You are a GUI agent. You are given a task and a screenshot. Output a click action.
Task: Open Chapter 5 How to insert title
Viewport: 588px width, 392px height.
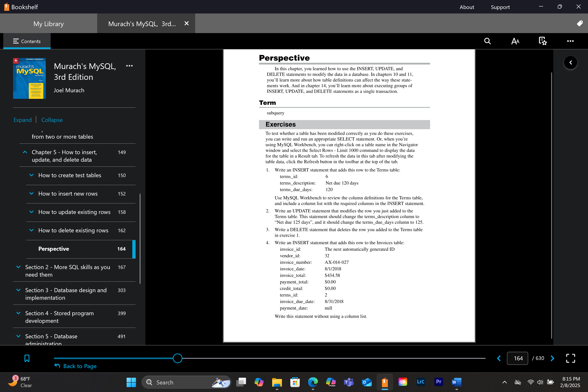click(64, 156)
